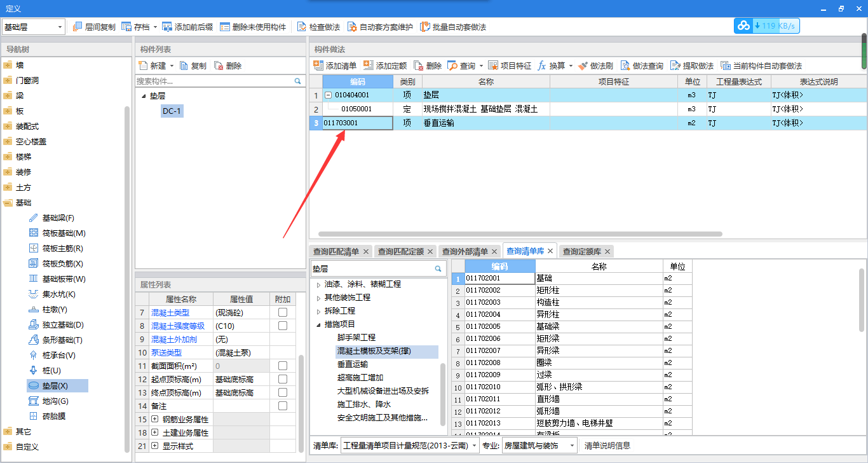Image resolution: width=868 pixels, height=463 pixels.
Task: Expand 拆除工程 tree node
Action: pos(318,311)
